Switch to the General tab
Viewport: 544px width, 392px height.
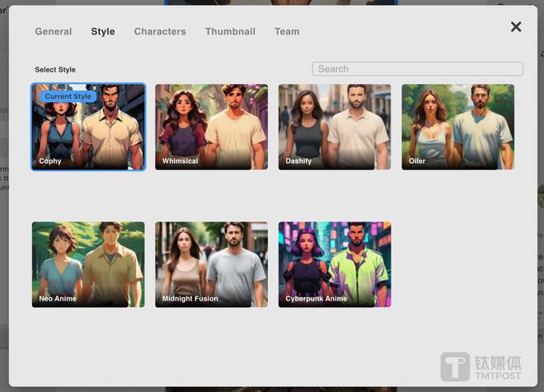(x=54, y=31)
